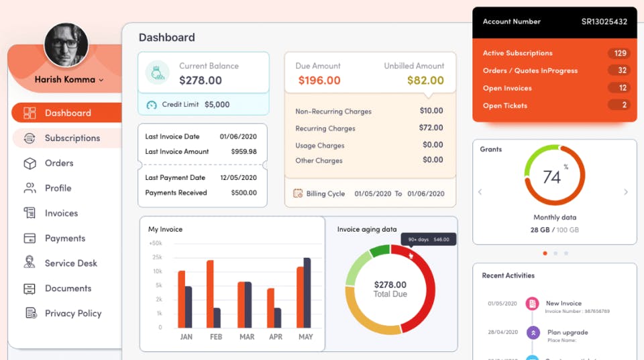Image resolution: width=644 pixels, height=360 pixels.
Task: Select the third Grants carousel dot
Action: click(566, 253)
